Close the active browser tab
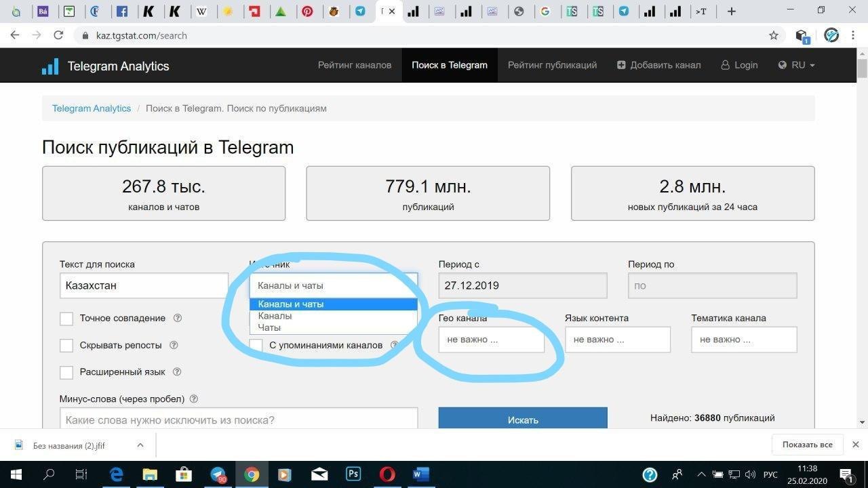Image resolution: width=868 pixels, height=488 pixels. tap(392, 12)
